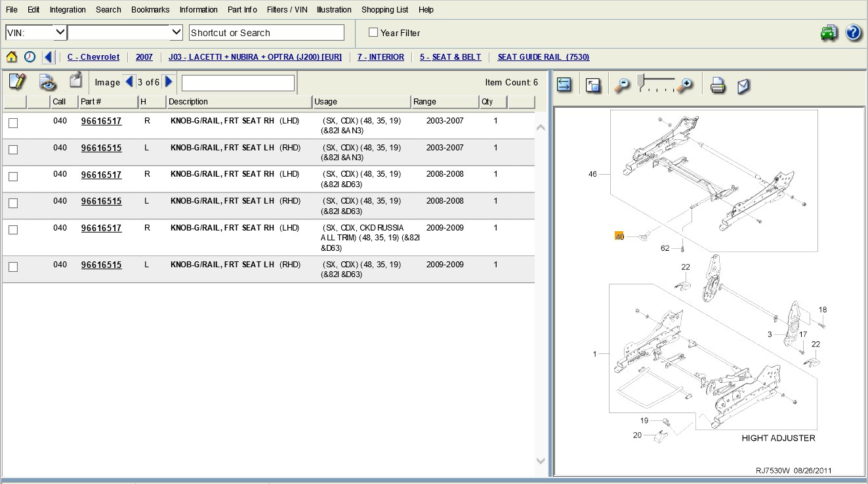The width and height of the screenshot is (868, 484).
Task: Sort by the Part # column header
Action: click(x=108, y=102)
